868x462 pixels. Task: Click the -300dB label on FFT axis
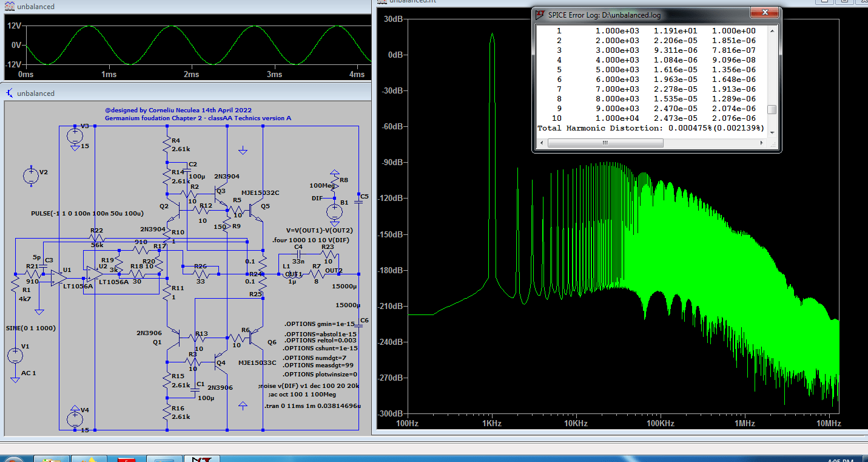(x=391, y=413)
